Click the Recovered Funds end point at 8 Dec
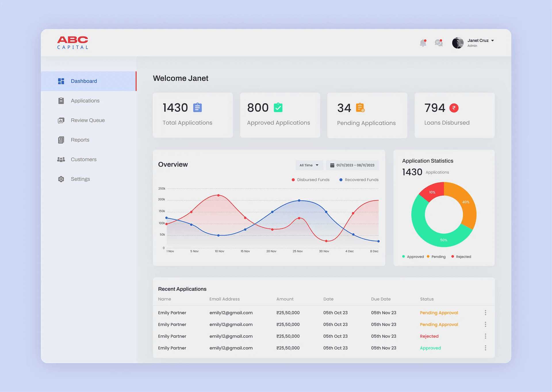552x392 pixels. tap(378, 241)
